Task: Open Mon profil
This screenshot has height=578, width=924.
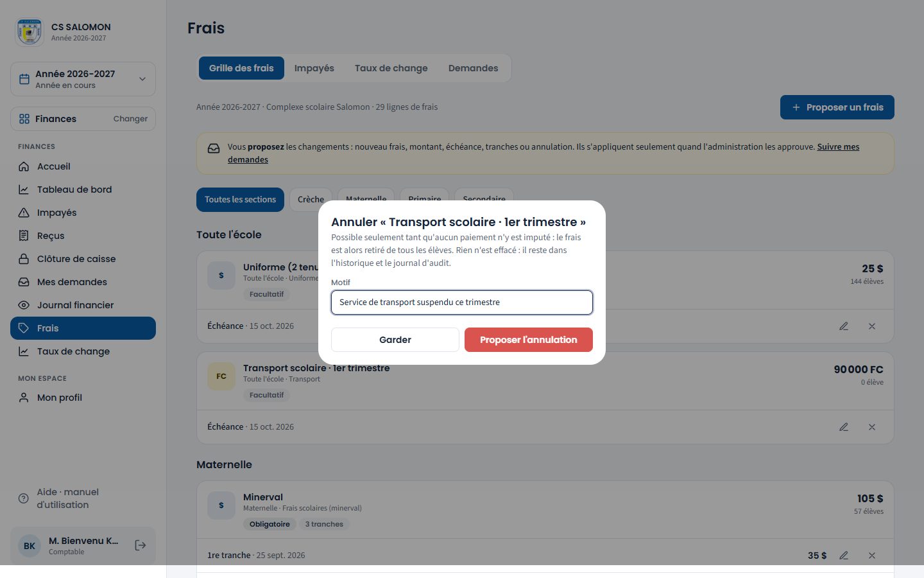Action: click(83, 398)
